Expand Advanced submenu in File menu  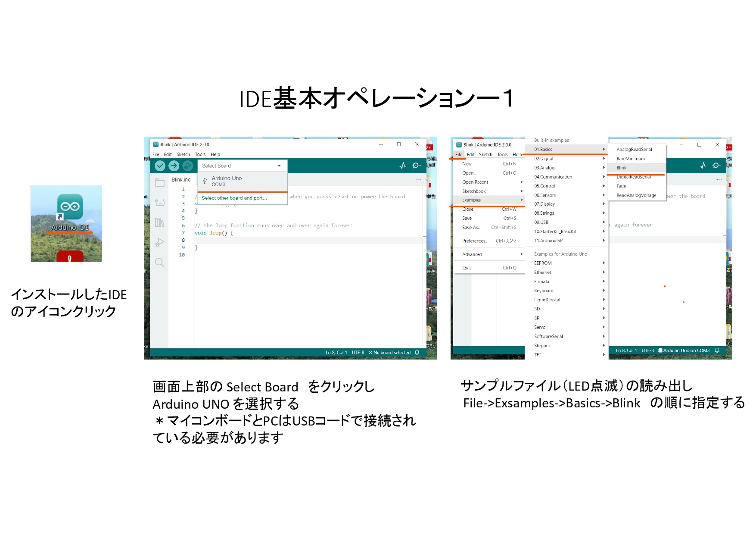click(x=489, y=254)
